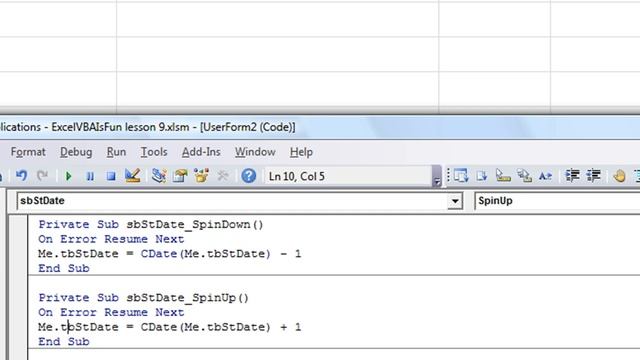Open the Window menu
The height and width of the screenshot is (360, 640).
255,152
